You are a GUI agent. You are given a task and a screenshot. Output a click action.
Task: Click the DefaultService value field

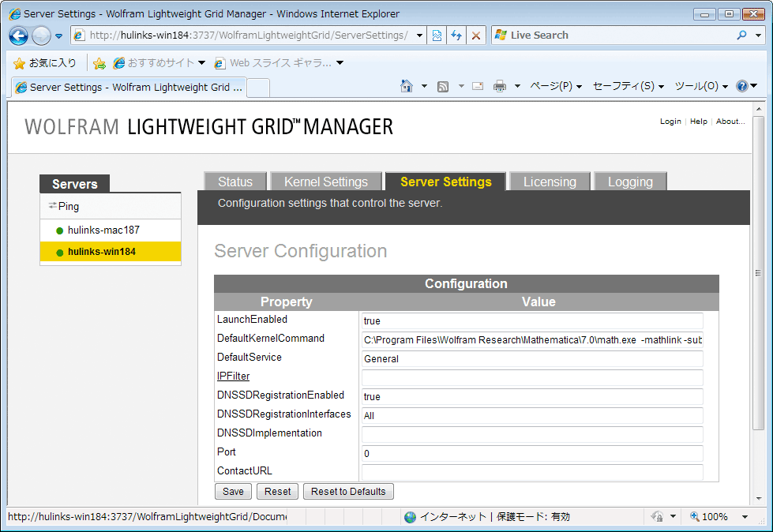click(532, 358)
